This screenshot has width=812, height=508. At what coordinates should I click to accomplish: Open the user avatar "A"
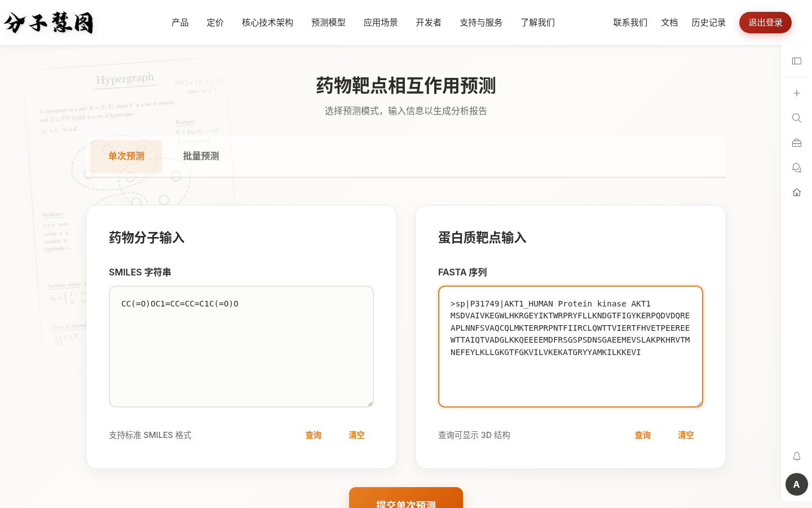point(797,484)
